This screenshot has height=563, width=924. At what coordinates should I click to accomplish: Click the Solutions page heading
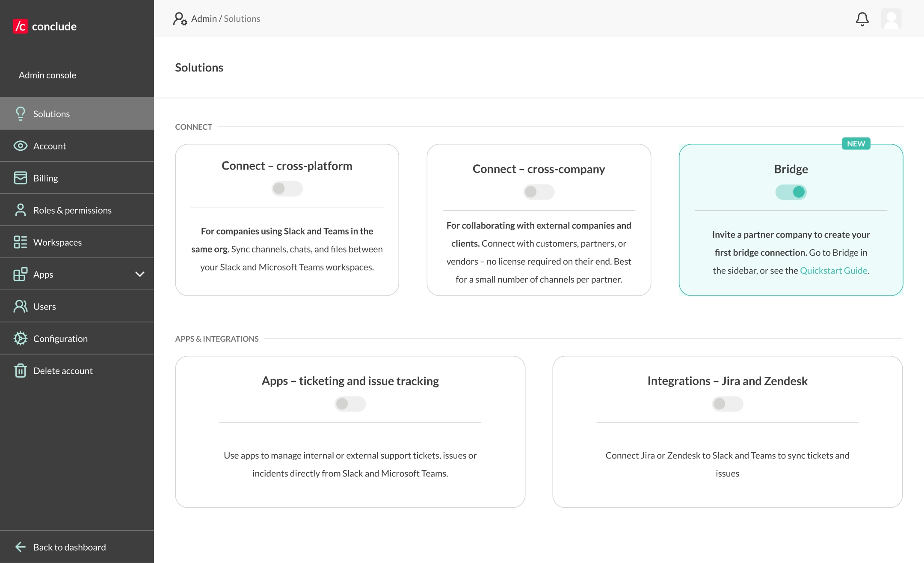click(x=199, y=68)
